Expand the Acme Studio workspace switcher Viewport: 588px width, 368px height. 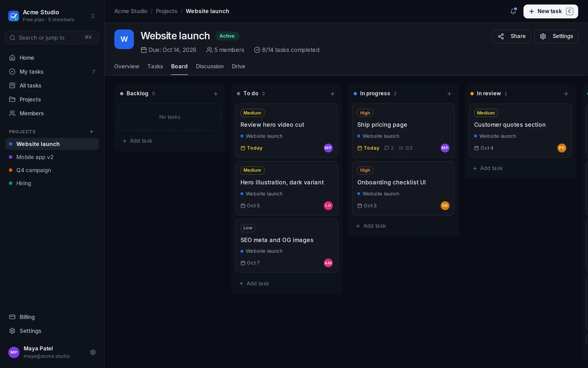(93, 16)
